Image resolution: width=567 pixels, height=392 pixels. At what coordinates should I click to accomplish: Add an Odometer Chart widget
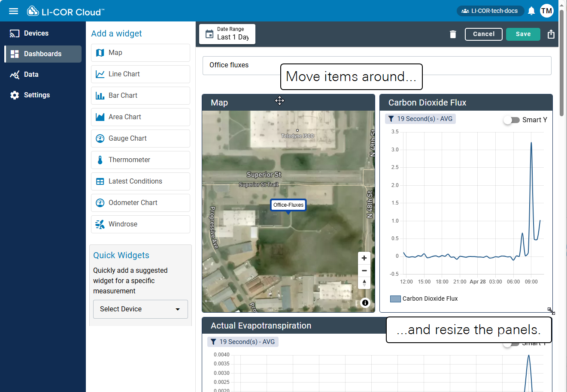[x=140, y=203]
